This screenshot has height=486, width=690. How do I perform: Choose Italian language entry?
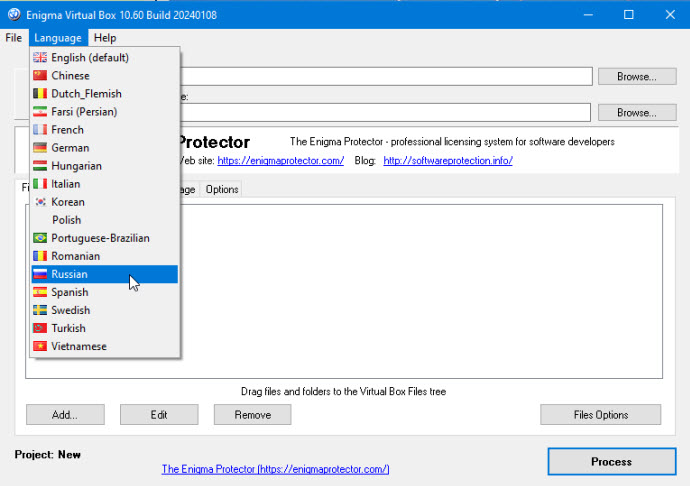point(105,184)
